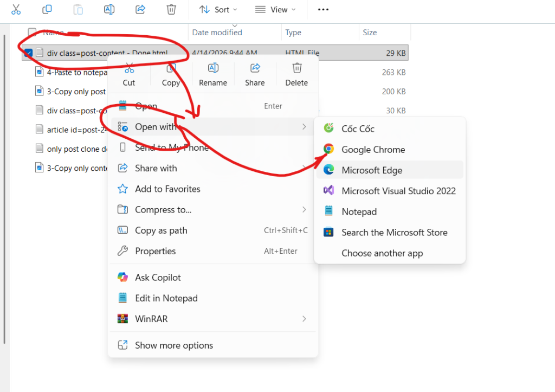Select Microsoft Visual Studio 2022
This screenshot has width=555, height=392.
point(398,191)
